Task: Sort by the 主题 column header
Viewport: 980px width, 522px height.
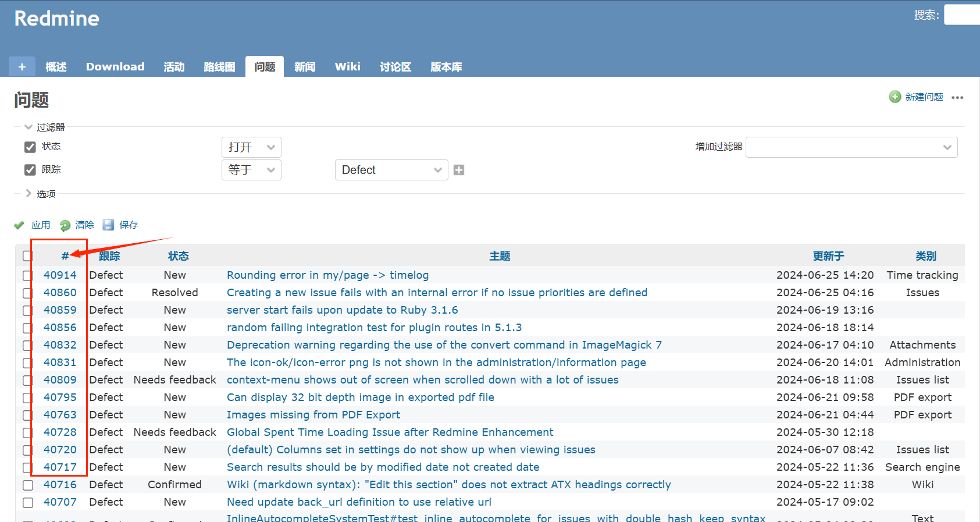Action: point(500,256)
